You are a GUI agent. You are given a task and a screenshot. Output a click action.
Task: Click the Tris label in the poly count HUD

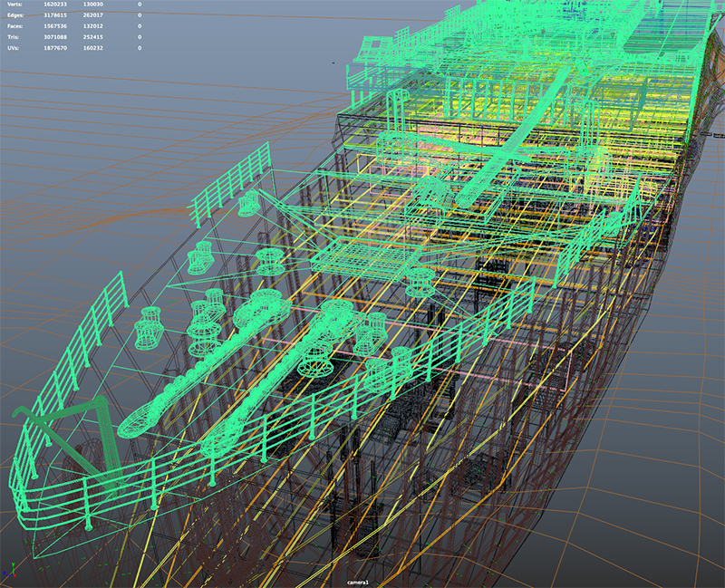tap(13, 37)
